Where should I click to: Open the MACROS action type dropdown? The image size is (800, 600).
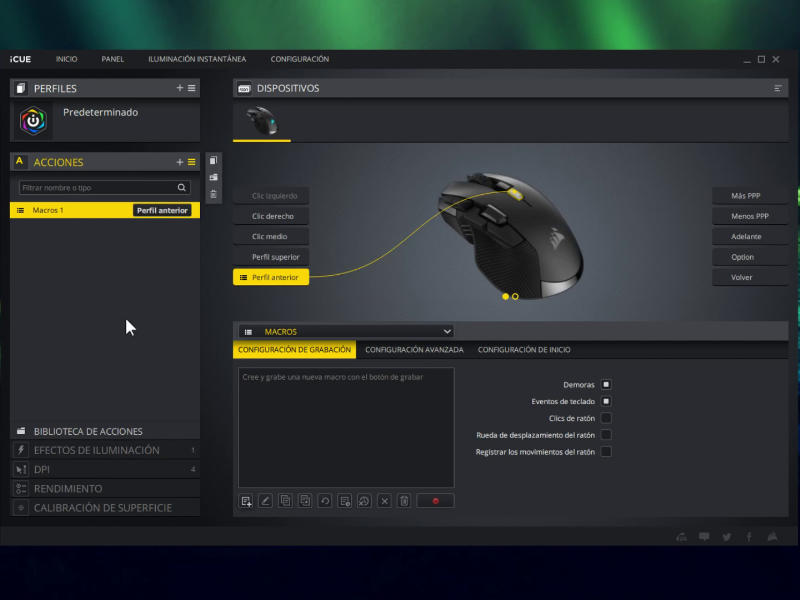[x=346, y=332]
